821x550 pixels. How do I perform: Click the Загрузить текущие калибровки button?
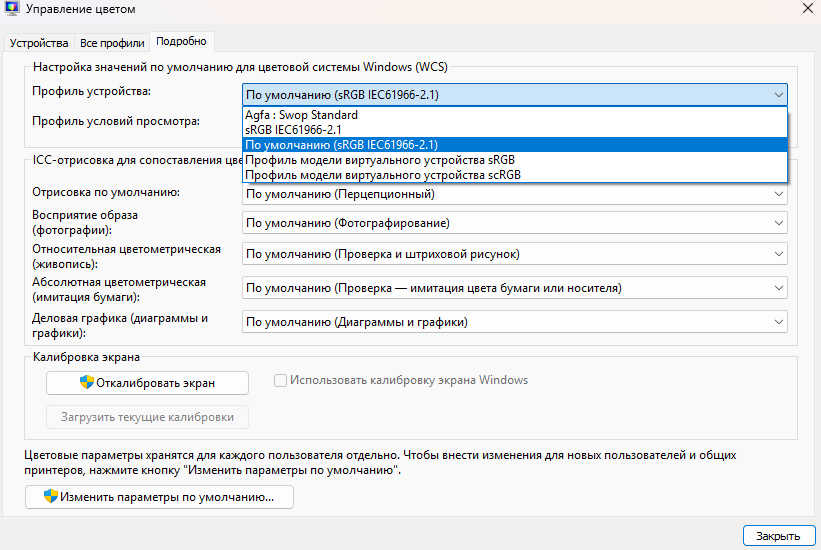[x=147, y=417]
